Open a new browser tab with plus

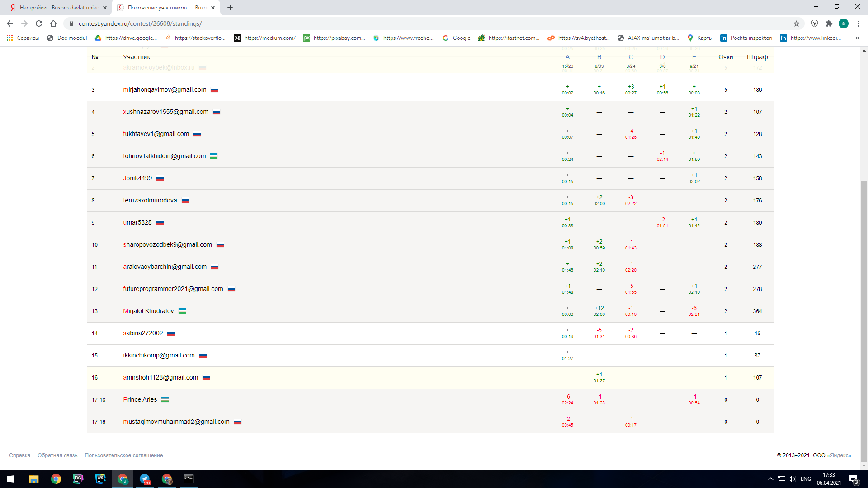[230, 8]
